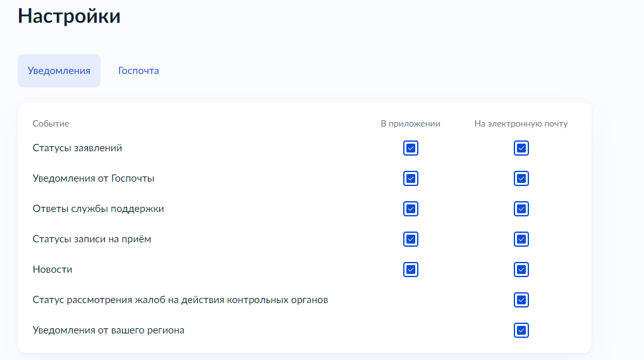Image resolution: width=644 pixels, height=360 pixels.
Task: Disable in-app Статусы записи на приём
Action: point(411,239)
